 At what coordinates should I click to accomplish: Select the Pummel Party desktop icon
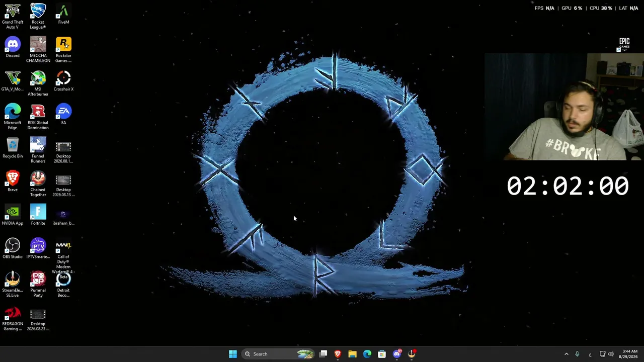coord(38,285)
